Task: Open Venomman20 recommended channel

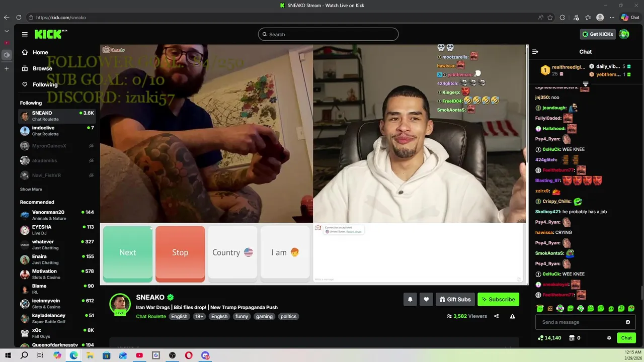Action: point(57,215)
